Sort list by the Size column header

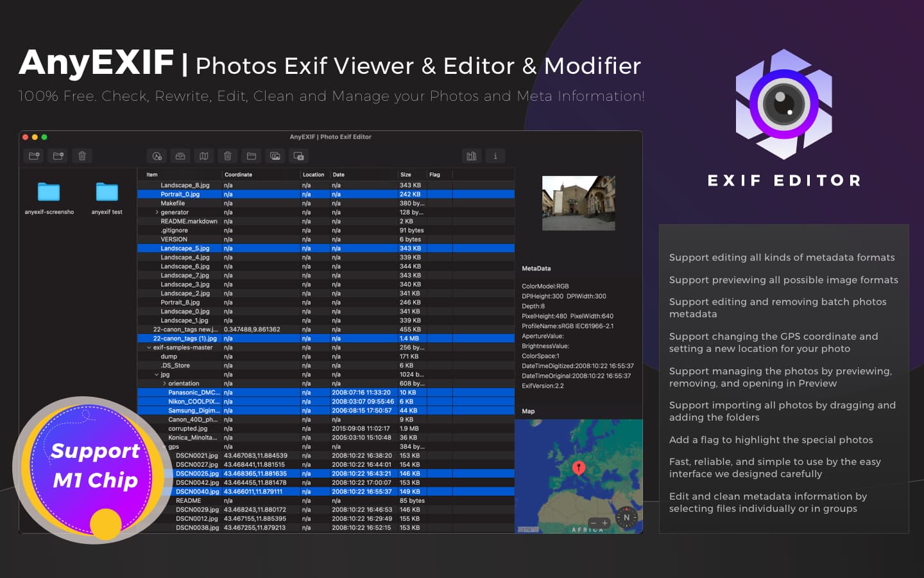[x=406, y=175]
